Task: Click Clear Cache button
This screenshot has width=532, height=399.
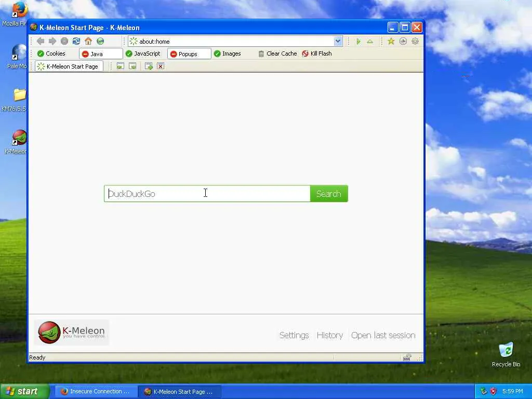Action: (277, 54)
